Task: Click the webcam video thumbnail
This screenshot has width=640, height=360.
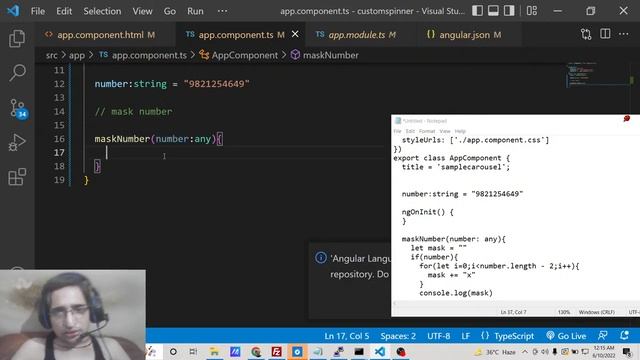Action: 73,315
